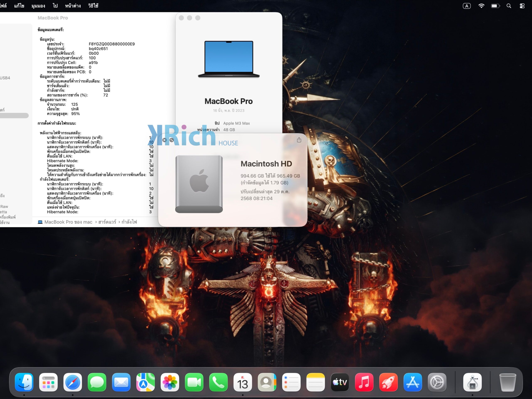Open the มุมมอง menu
This screenshot has width=532, height=399.
[38, 6]
